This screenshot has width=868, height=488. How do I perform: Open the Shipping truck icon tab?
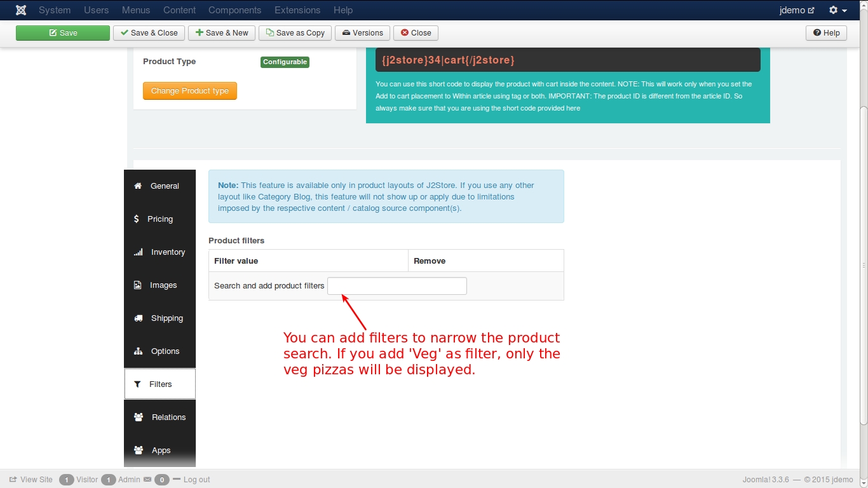pyautogui.click(x=138, y=318)
